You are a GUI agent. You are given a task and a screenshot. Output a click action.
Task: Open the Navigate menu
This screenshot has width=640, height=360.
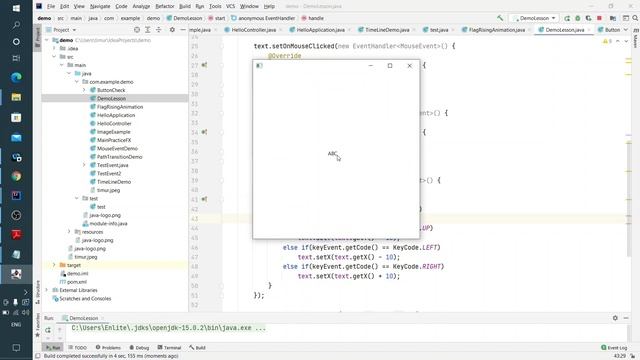[x=100, y=6]
